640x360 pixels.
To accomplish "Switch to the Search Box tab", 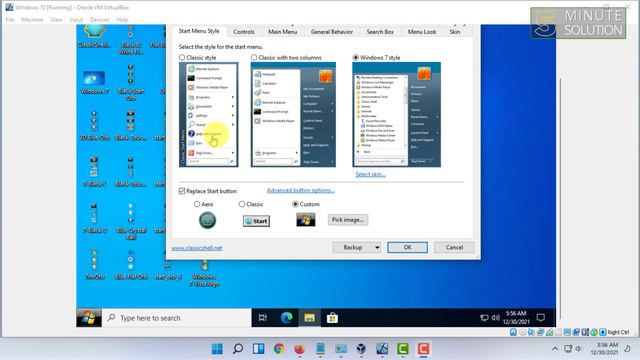I will (x=380, y=31).
